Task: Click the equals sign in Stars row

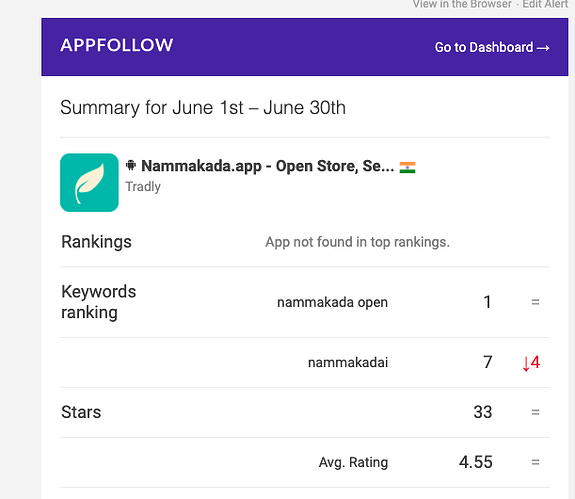Action: click(535, 412)
